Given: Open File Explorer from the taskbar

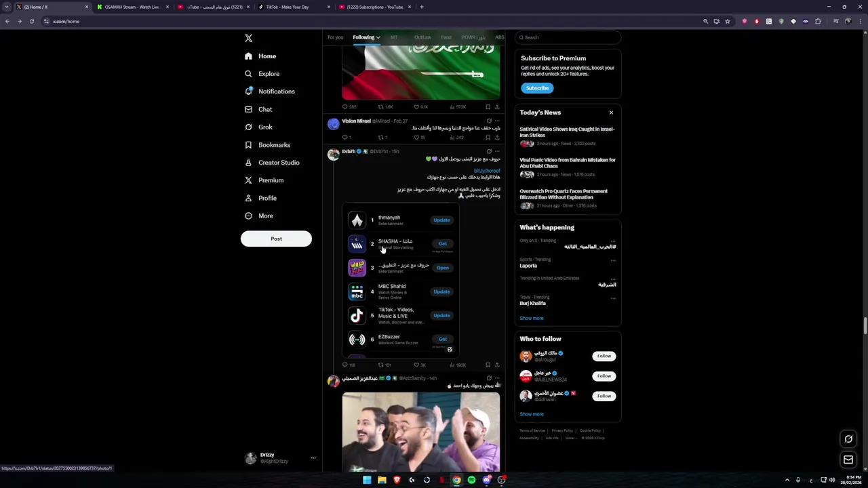Looking at the screenshot, I should [x=382, y=480].
